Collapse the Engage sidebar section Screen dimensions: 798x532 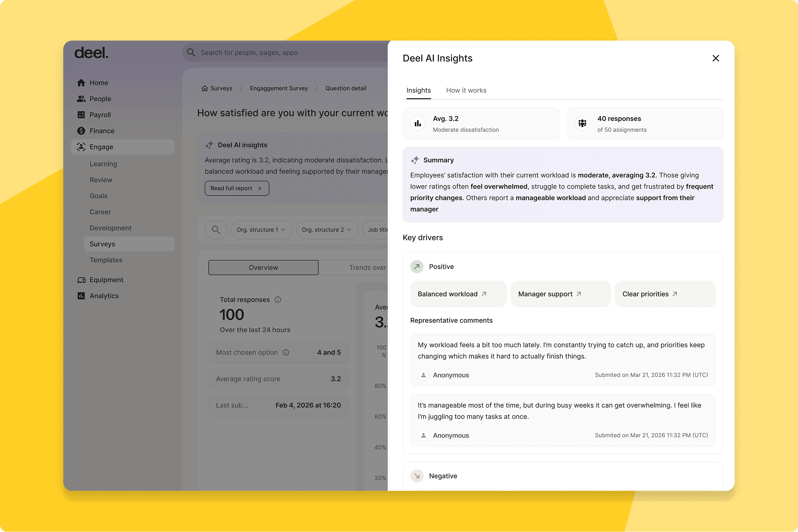(122, 147)
